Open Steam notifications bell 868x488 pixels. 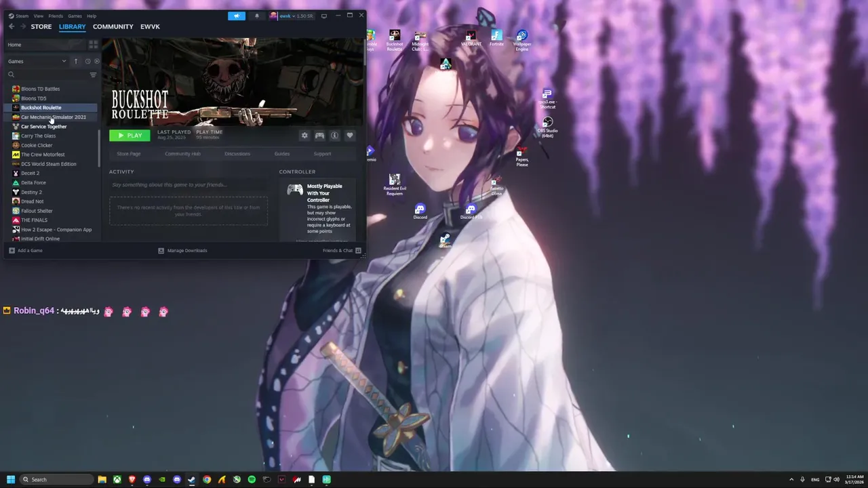(257, 16)
